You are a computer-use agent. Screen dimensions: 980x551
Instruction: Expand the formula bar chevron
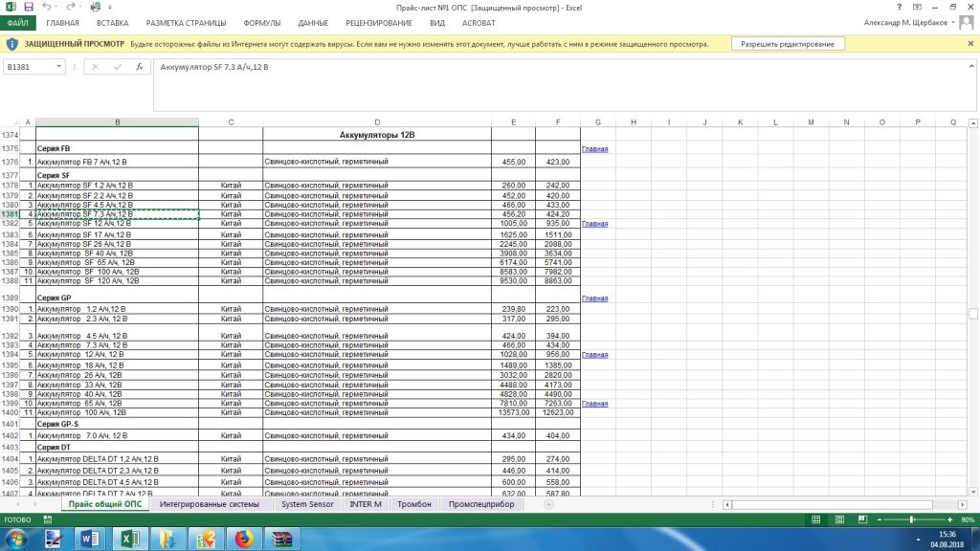pos(971,66)
